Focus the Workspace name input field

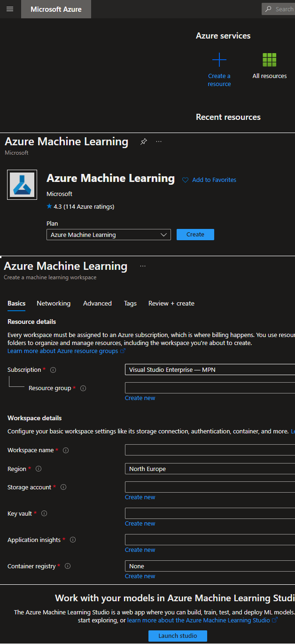pos(210,450)
